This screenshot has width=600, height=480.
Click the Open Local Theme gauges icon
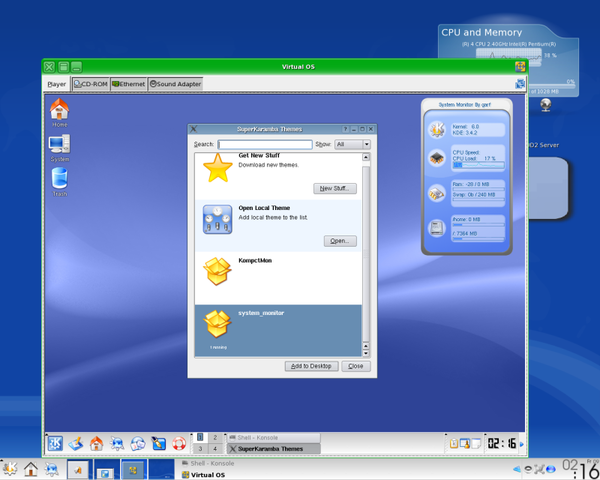217,219
